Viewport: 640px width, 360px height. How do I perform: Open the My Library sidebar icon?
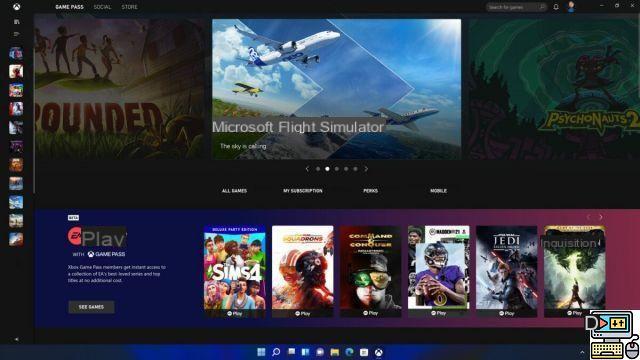[16, 22]
